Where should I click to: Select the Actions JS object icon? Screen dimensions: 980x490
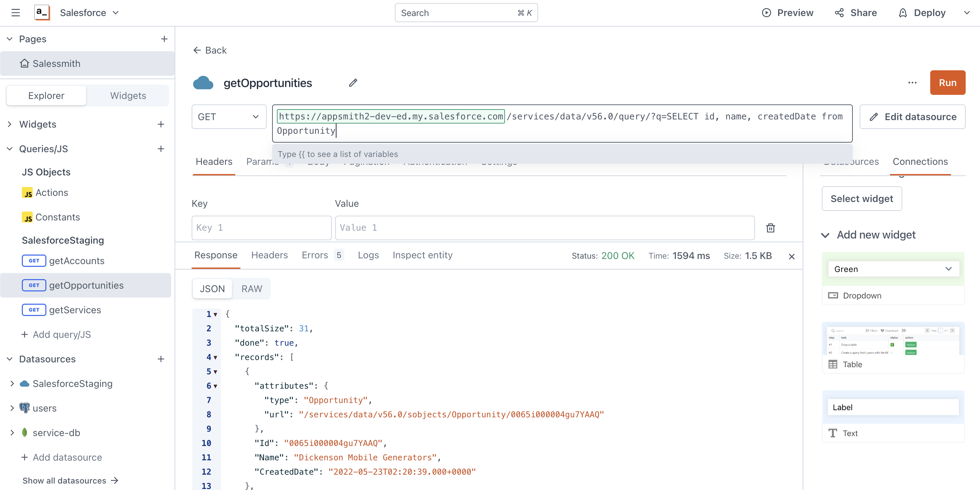pyautogui.click(x=27, y=192)
